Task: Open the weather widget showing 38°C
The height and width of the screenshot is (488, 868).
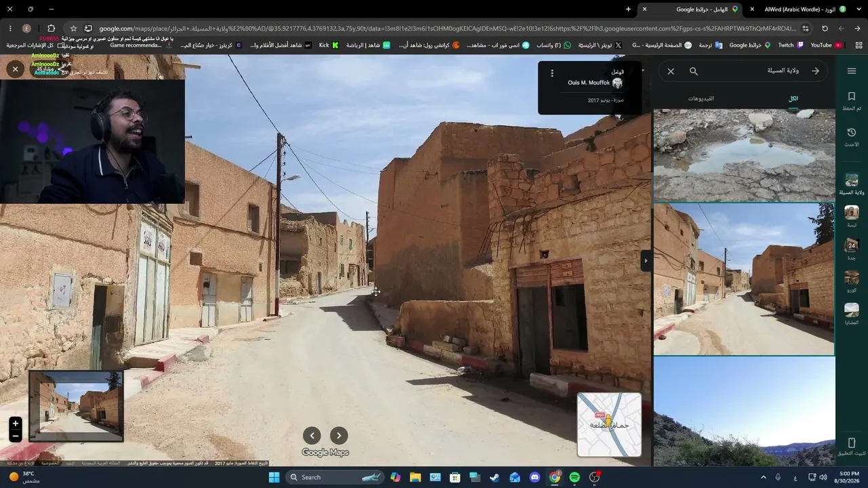Action: click(23, 477)
